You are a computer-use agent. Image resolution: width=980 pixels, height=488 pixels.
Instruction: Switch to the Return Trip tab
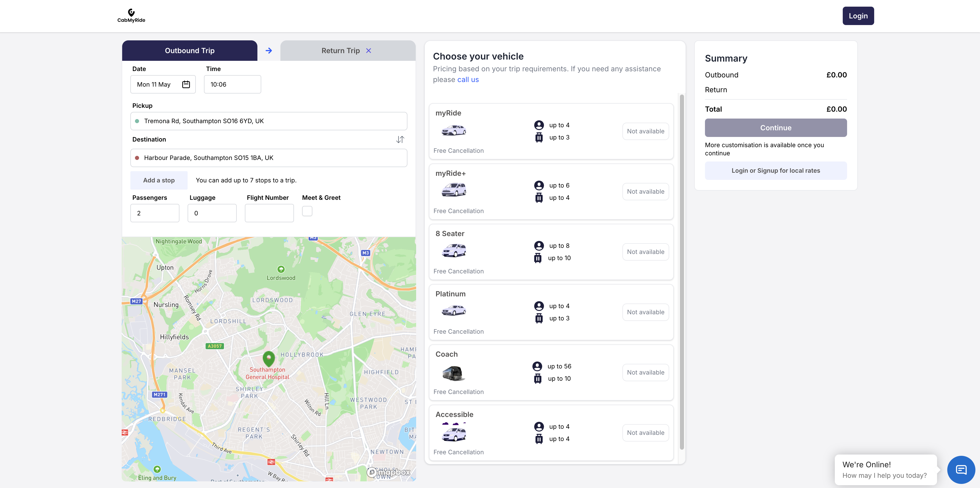click(340, 51)
